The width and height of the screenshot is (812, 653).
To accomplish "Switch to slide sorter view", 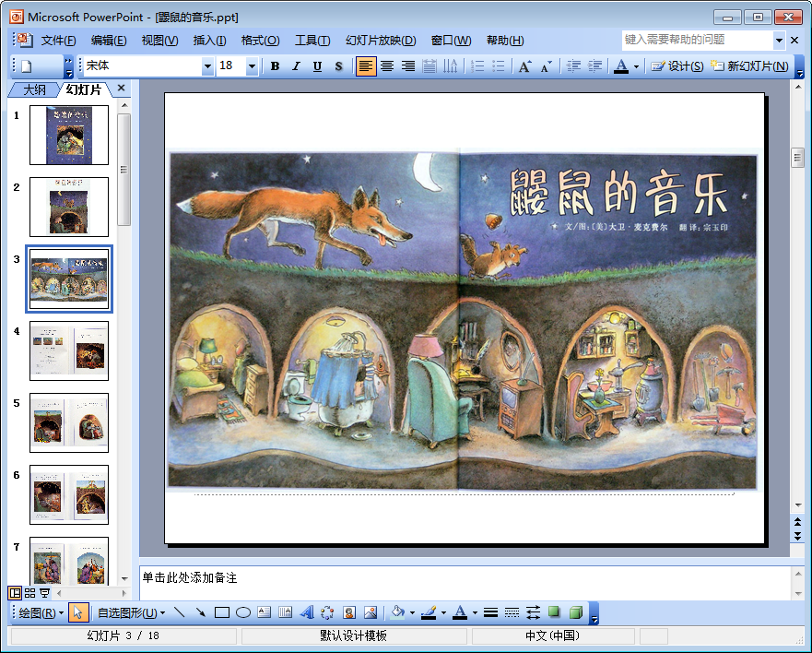I will (30, 592).
